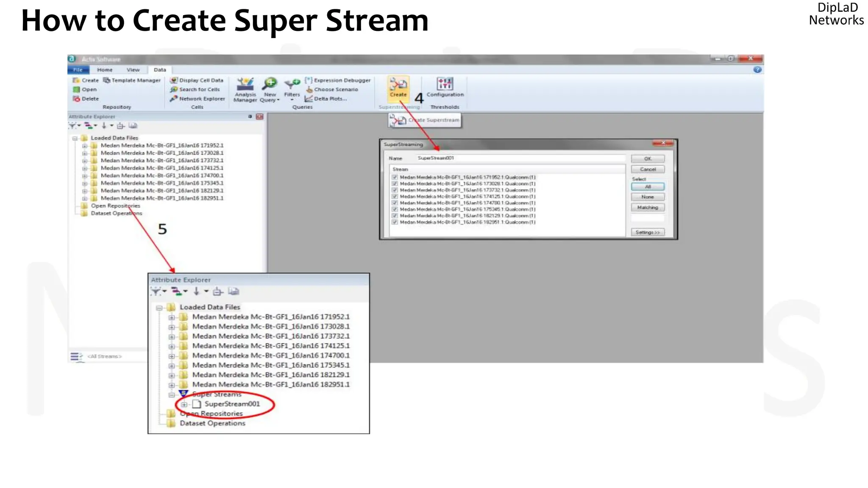
Task: Click the Super Streams triangle icon in enlarged tree
Action: click(x=184, y=394)
